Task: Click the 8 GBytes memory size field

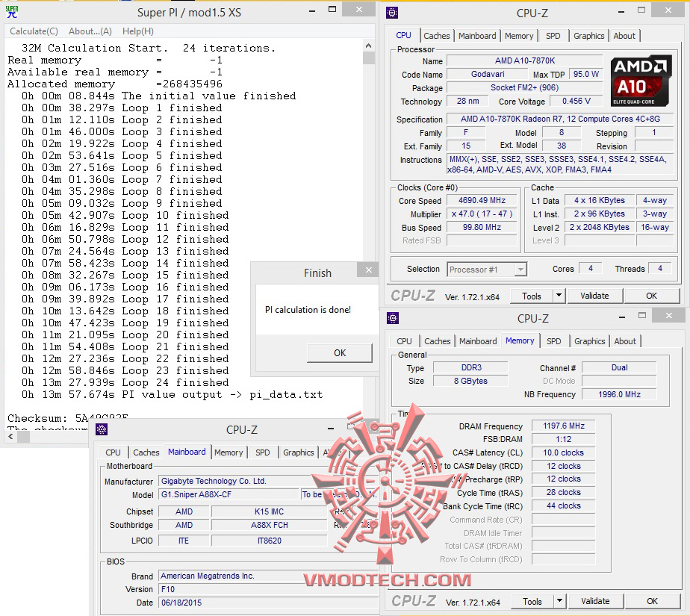Action: [x=471, y=381]
